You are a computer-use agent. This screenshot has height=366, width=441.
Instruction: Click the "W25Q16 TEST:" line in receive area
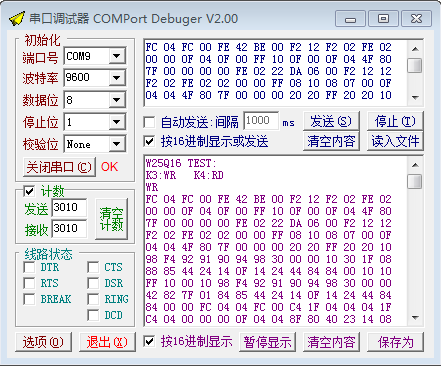(x=181, y=163)
